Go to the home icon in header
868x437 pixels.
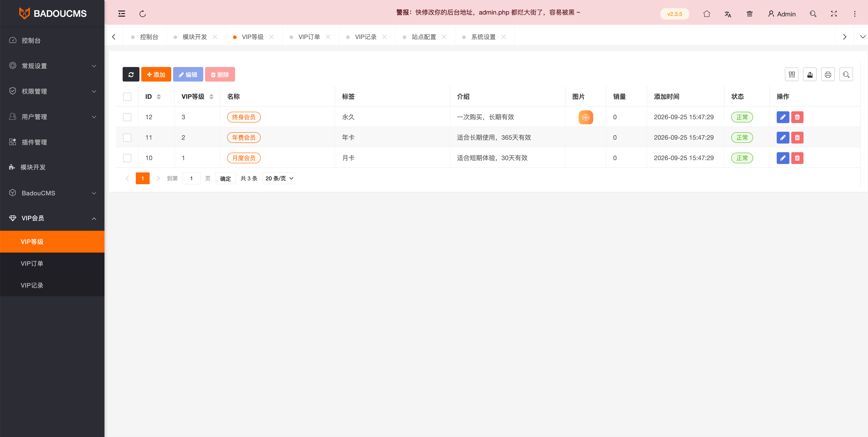tap(707, 14)
